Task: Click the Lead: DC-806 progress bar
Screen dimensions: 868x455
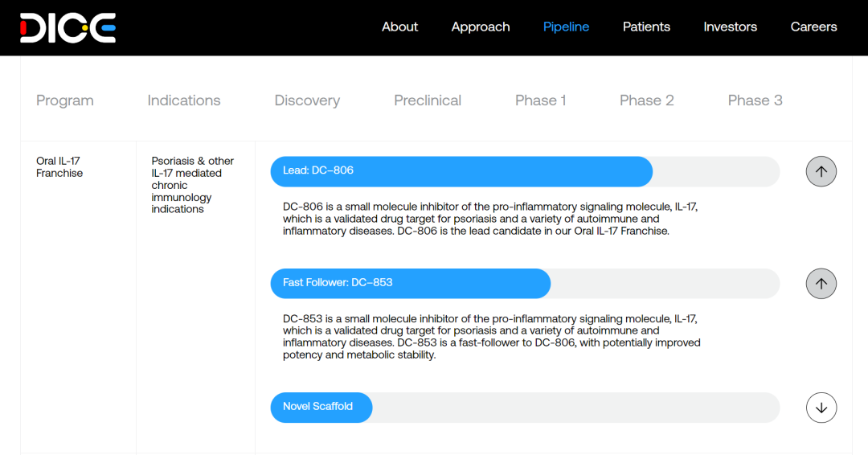Action: pyautogui.click(x=461, y=170)
